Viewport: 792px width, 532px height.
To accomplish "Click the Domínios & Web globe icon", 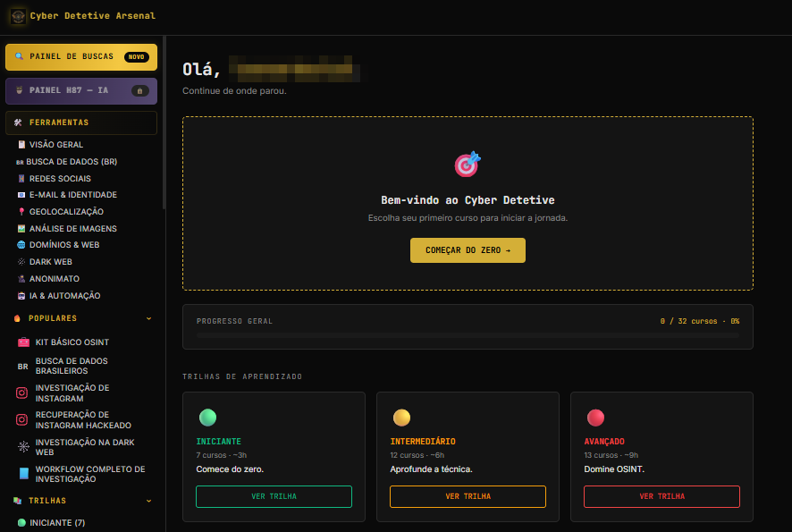I will point(21,244).
